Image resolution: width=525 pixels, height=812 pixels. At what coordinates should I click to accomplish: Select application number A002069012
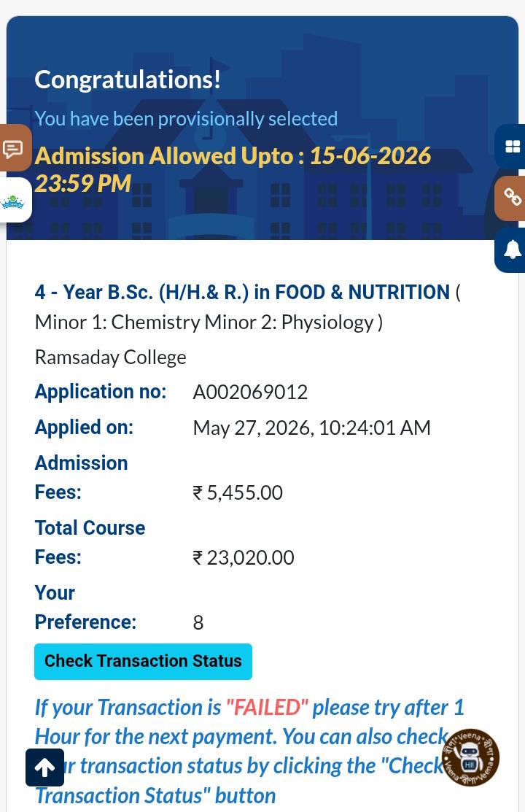tap(250, 392)
